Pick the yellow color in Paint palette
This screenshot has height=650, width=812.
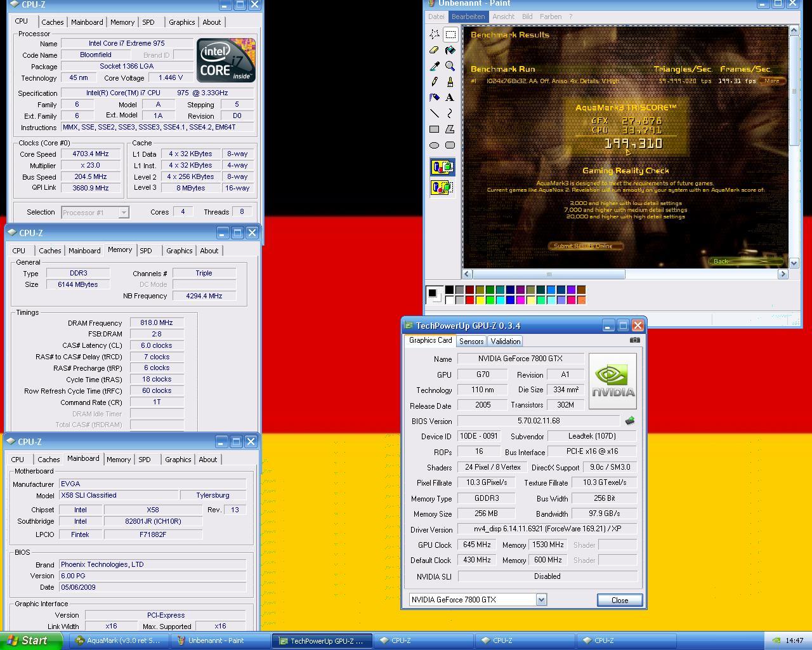point(480,300)
